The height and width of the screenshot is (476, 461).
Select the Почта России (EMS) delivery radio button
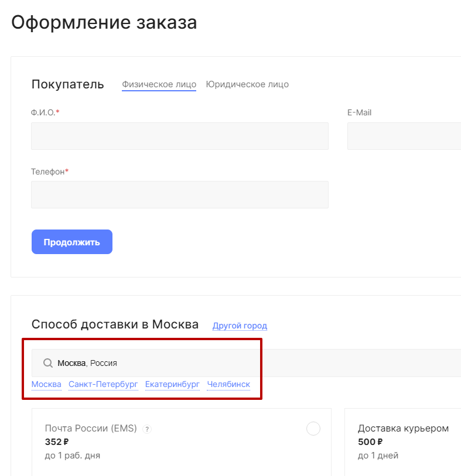click(313, 429)
